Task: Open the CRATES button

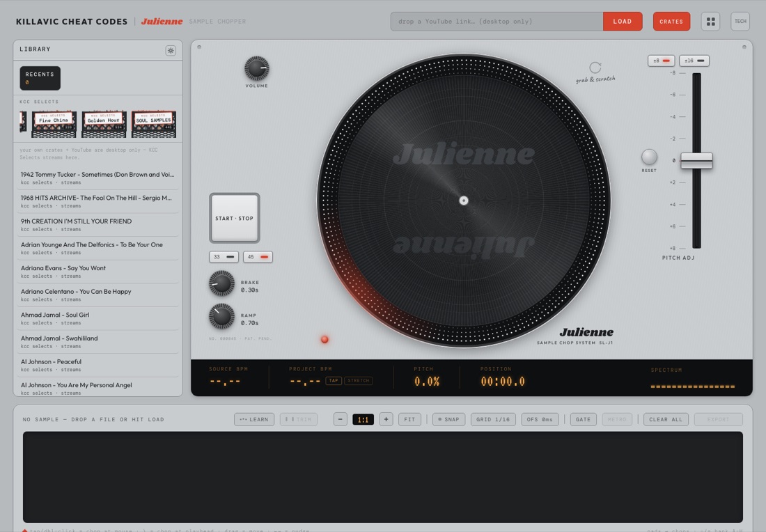Action: click(x=671, y=22)
